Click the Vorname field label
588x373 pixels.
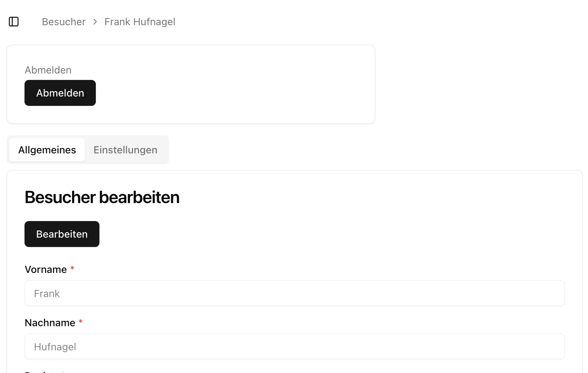tap(46, 269)
